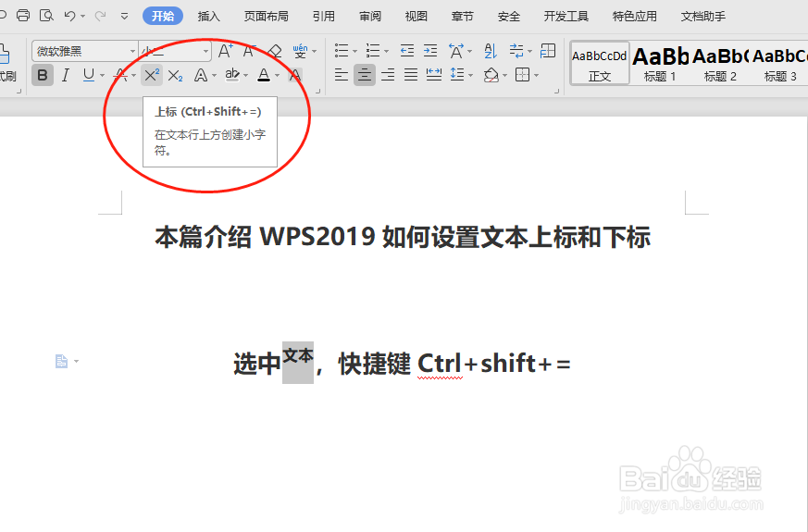Apply the 标题 3 style
The width and height of the screenshot is (808, 532).
(x=779, y=64)
